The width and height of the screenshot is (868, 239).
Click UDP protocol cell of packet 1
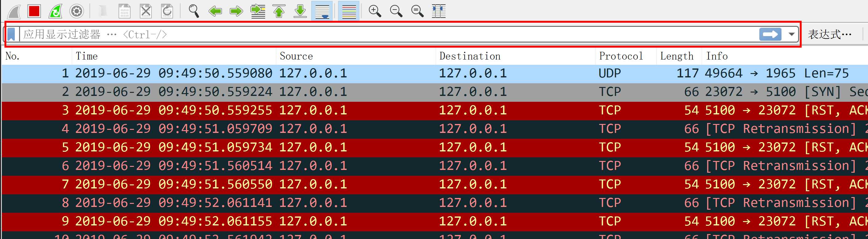point(610,74)
